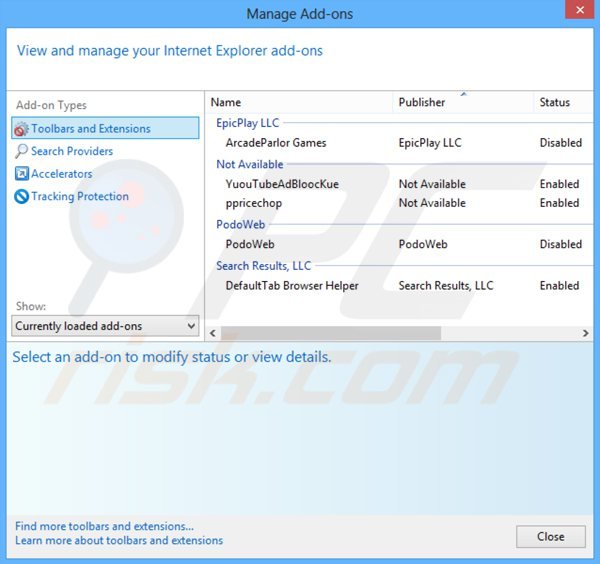Click Disabled status of PodoWeb row

(x=561, y=244)
